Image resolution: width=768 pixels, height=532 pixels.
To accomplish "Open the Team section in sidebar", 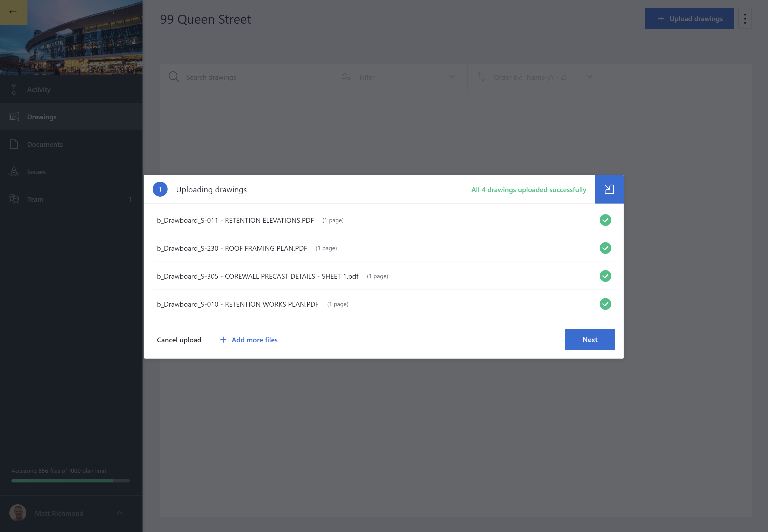I will point(71,199).
